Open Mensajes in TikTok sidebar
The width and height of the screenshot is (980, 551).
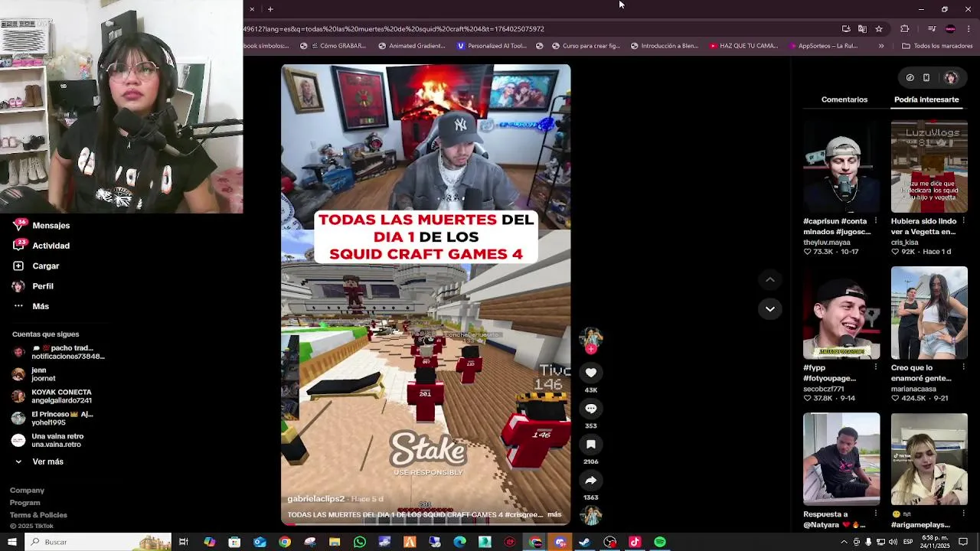click(41, 226)
